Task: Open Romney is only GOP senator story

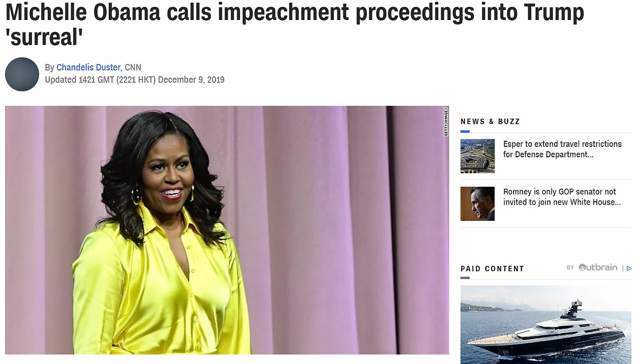Action: 562,197
